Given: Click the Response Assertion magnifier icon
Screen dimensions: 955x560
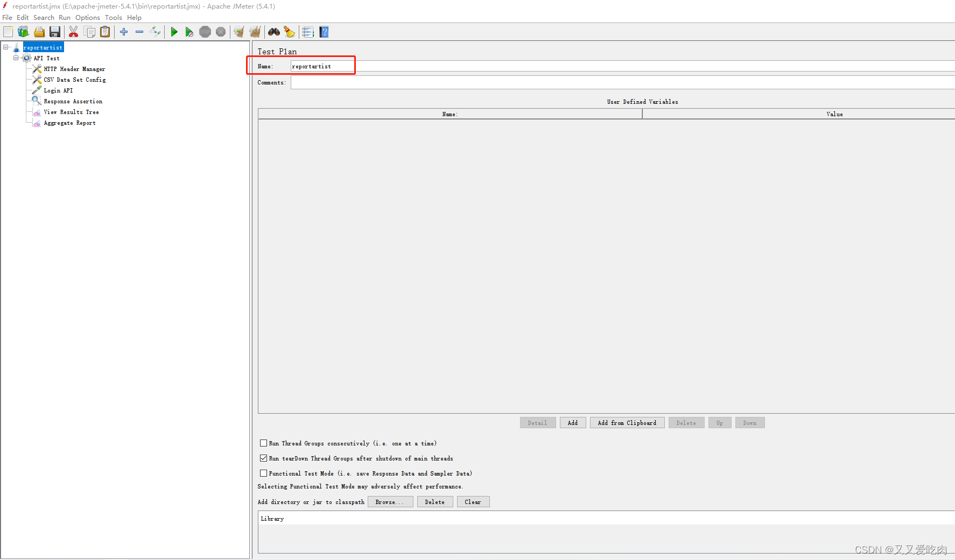Looking at the screenshot, I should click(37, 101).
